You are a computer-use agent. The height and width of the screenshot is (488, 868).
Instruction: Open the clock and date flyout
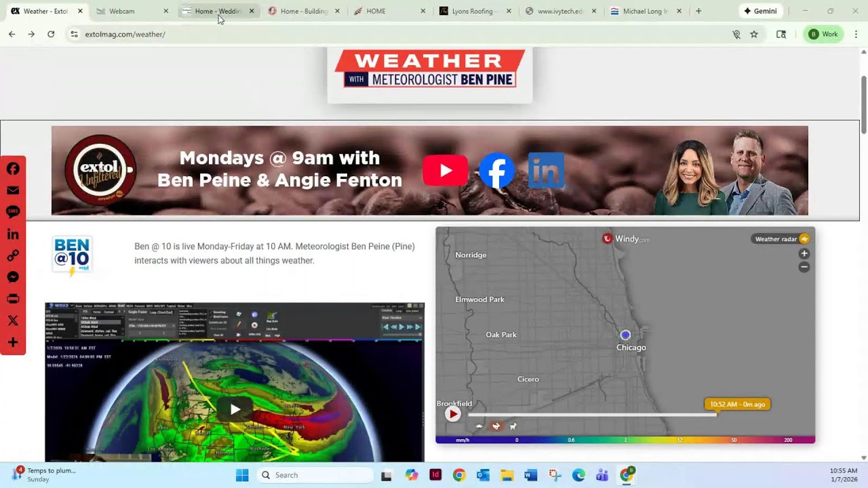pos(844,474)
